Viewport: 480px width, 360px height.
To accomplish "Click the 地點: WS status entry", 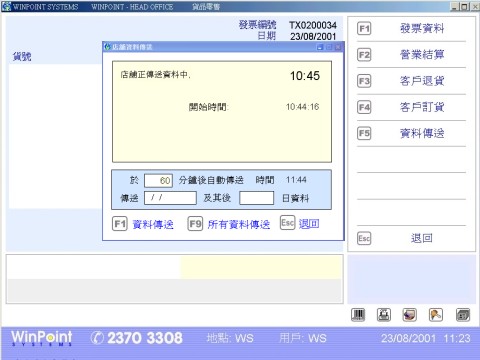I will (230, 338).
